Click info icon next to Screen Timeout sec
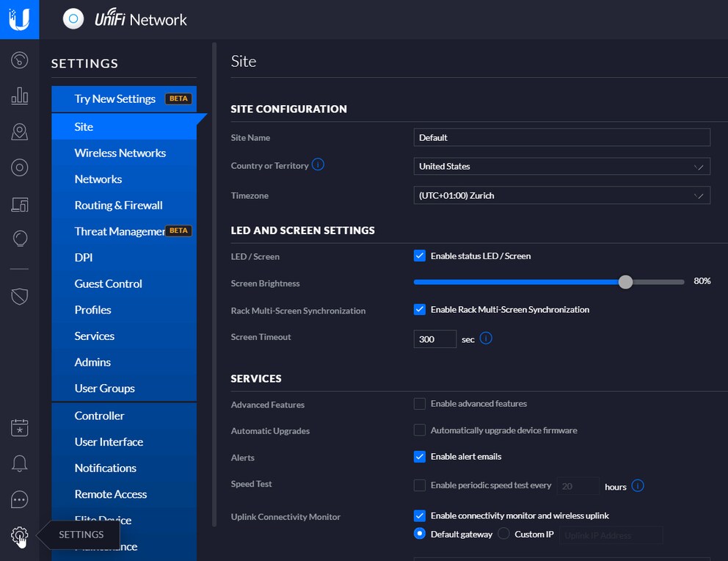 (x=486, y=338)
